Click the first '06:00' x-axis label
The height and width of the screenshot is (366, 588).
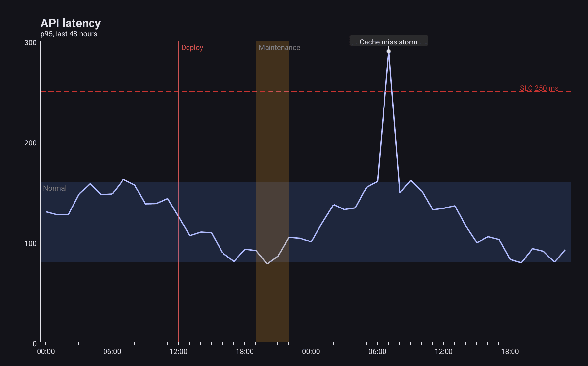point(112,352)
